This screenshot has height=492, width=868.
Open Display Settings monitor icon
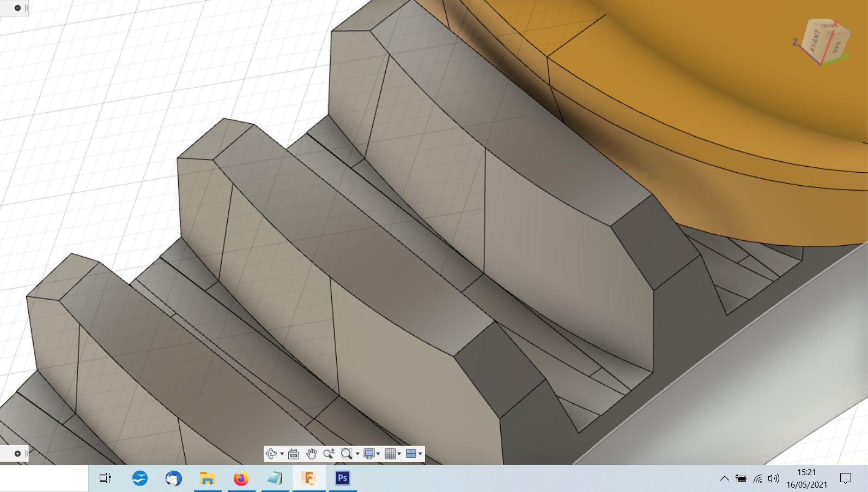(369, 453)
